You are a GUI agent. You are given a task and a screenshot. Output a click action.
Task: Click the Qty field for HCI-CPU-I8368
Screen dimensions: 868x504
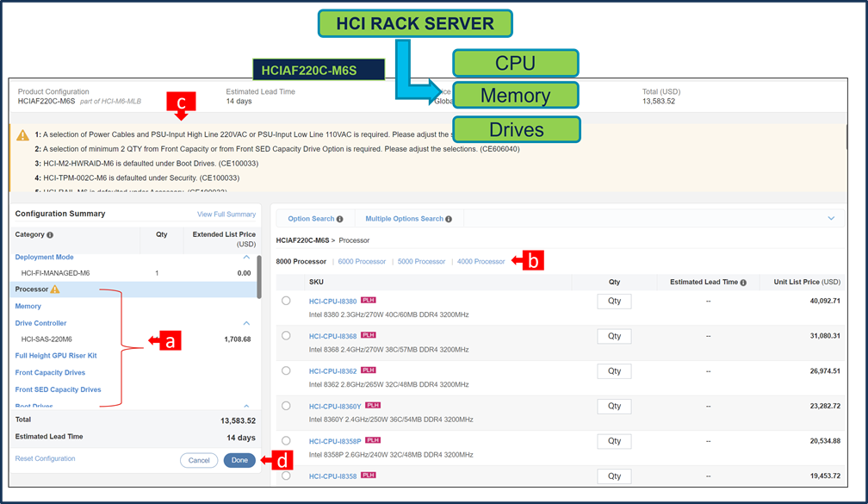[615, 336]
